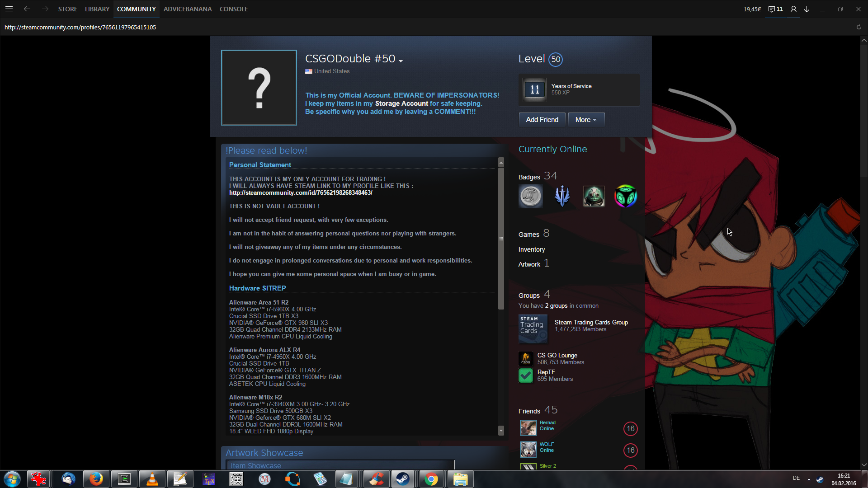Open the downloads arrow icon
Screen dimensions: 868x488
[807, 9]
